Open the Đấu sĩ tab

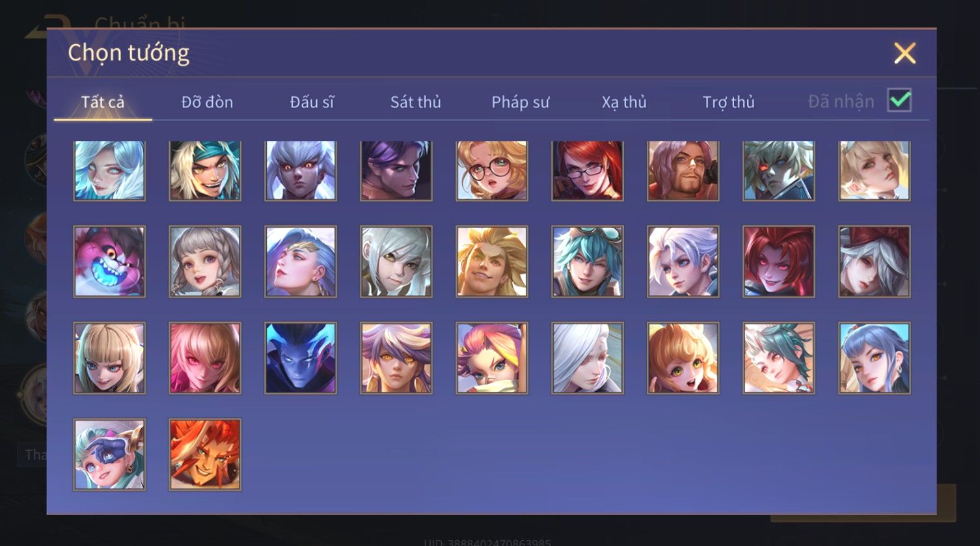312,102
